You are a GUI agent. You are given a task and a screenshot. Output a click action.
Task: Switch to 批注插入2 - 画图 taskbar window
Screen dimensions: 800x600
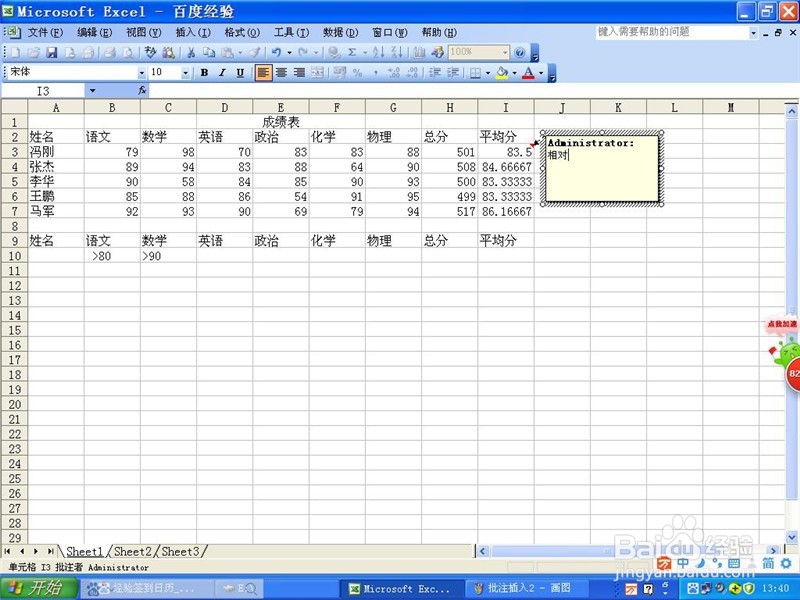pyautogui.click(x=526, y=589)
